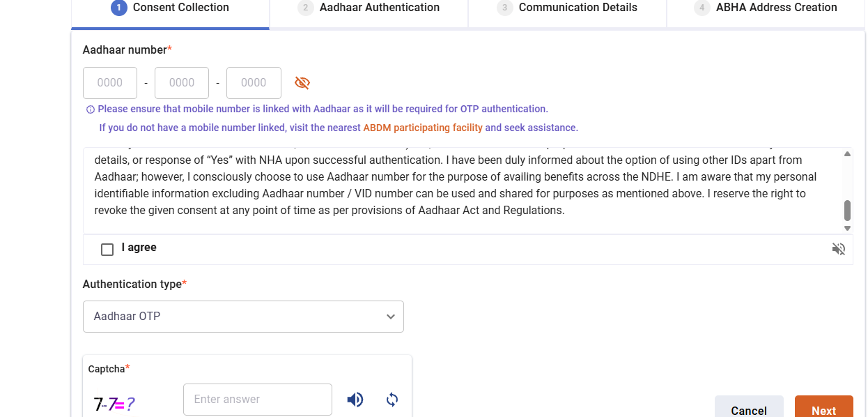Click the consent box scrollbar down arrow
The width and height of the screenshot is (868, 417).
[847, 227]
